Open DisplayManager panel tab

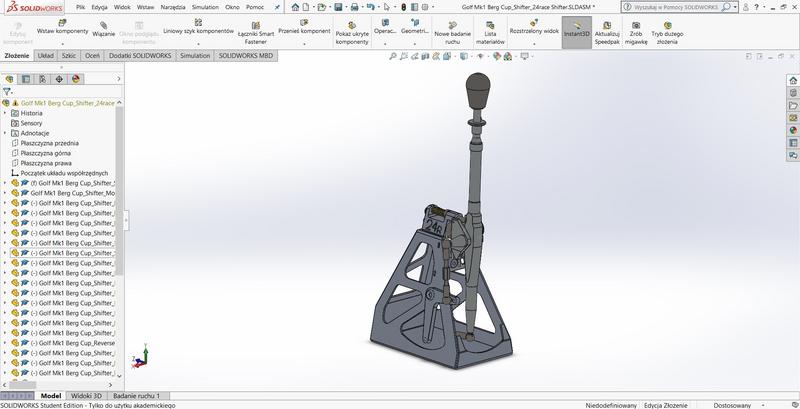76,79
